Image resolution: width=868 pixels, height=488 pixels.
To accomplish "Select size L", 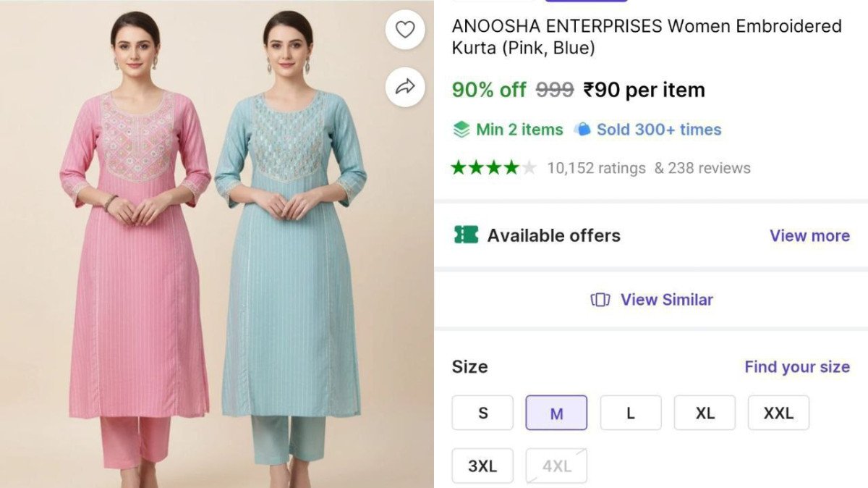I will 631,413.
